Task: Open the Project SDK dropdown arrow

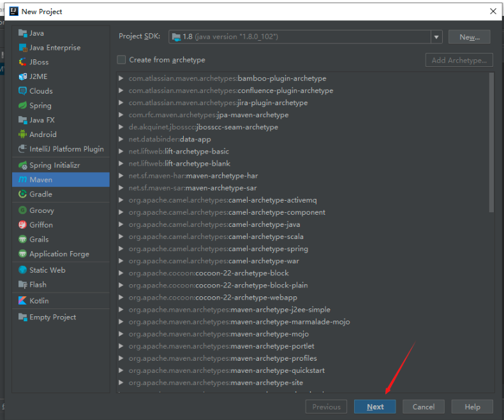Action: (436, 37)
